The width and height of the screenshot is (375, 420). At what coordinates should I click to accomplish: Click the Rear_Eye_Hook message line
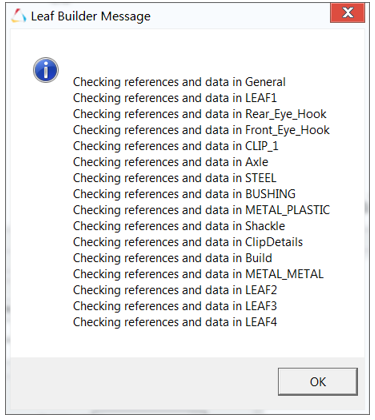[200, 114]
